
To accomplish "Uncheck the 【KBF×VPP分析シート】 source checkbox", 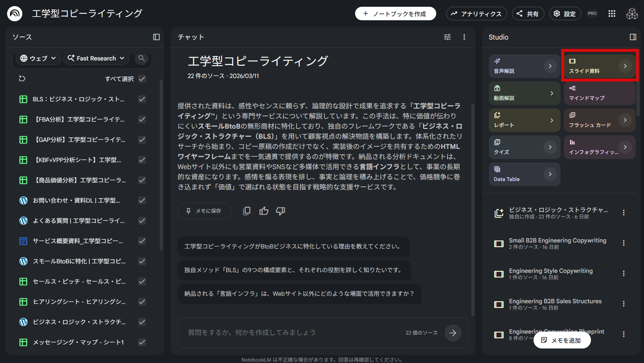I will pos(142,160).
